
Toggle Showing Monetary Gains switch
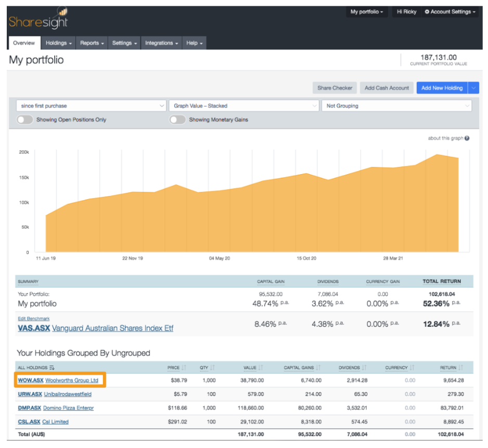[x=177, y=120]
